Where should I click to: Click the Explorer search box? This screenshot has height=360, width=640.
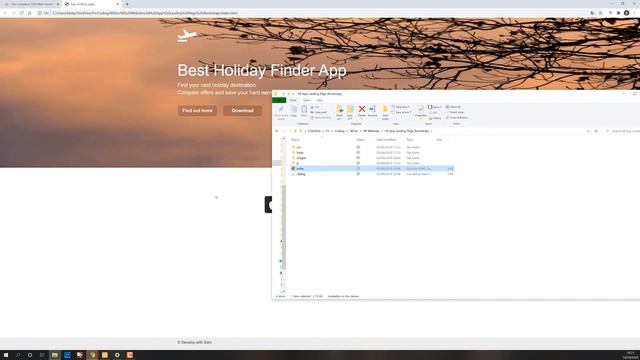pyautogui.click(x=622, y=131)
